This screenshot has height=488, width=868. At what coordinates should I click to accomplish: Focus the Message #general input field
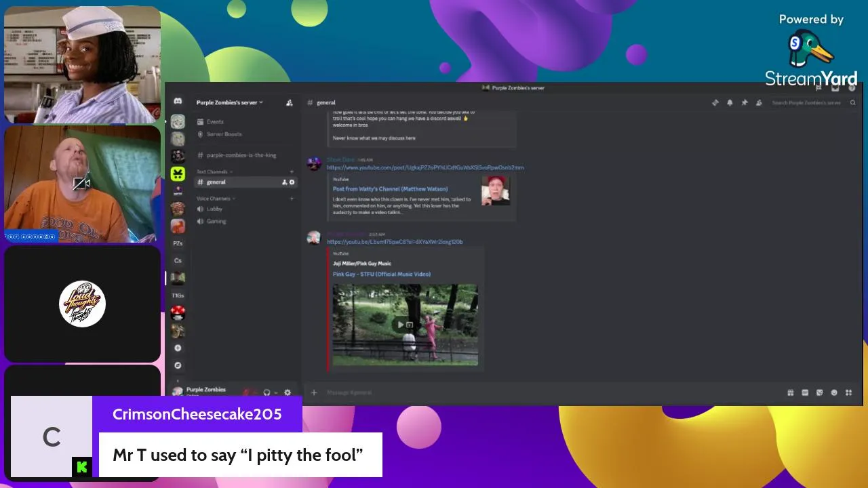pyautogui.click(x=553, y=392)
